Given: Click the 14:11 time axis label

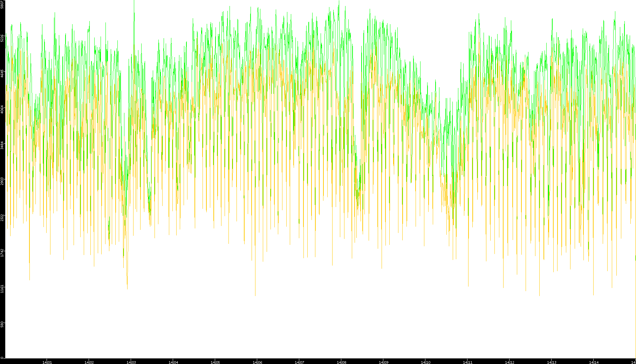Looking at the screenshot, I should [x=467, y=362].
